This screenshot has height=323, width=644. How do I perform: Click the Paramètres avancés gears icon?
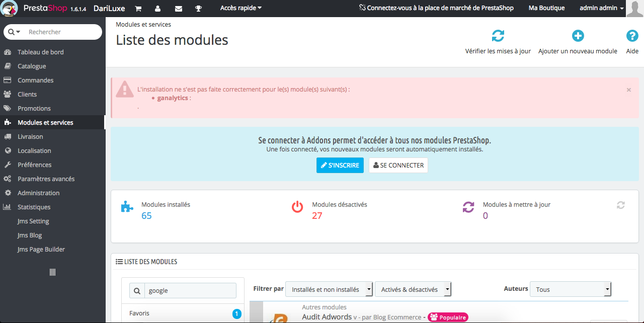click(x=8, y=179)
